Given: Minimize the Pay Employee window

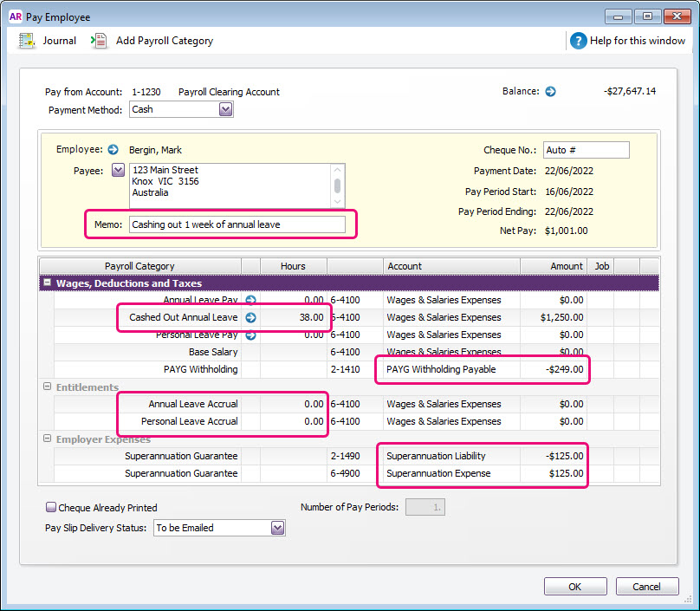Looking at the screenshot, I should 619,16.
